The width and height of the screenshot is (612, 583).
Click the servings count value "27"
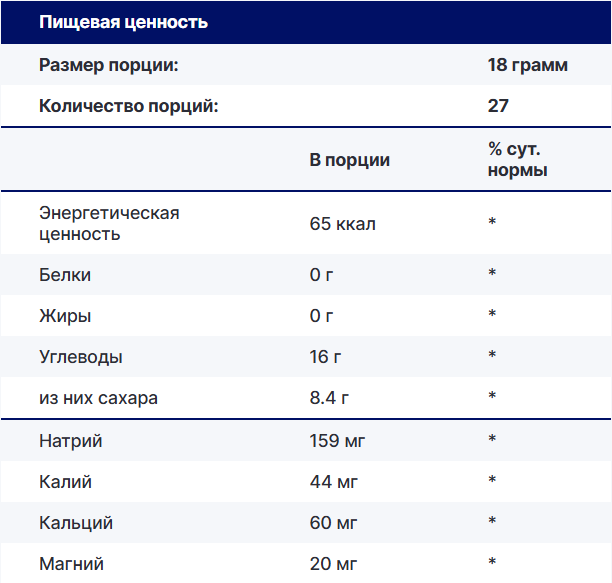click(x=498, y=106)
